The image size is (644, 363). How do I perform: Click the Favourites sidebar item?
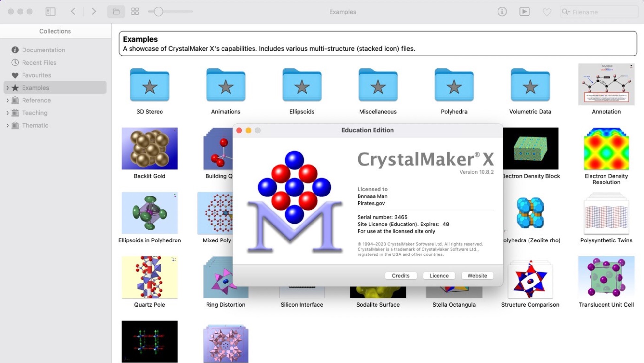tap(37, 75)
